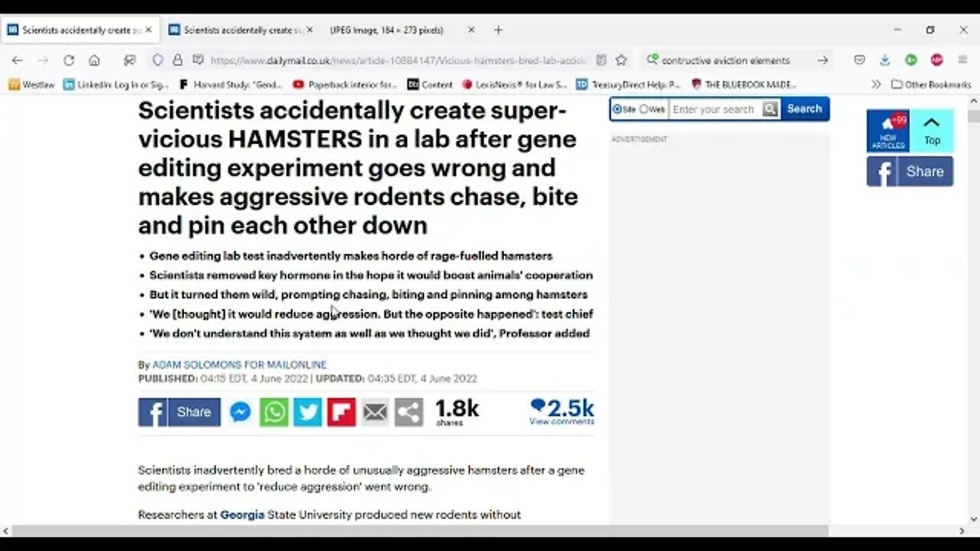The height and width of the screenshot is (551, 980).
Task: Click the vertical scrollbar thumb
Action: pyautogui.click(x=973, y=116)
